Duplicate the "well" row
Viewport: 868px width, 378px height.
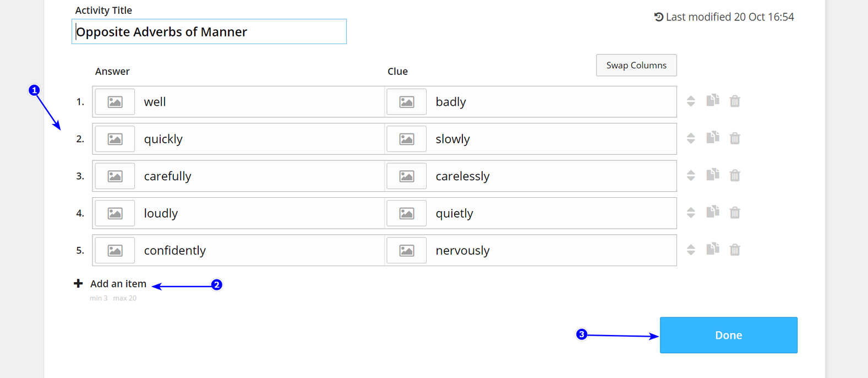point(713,101)
